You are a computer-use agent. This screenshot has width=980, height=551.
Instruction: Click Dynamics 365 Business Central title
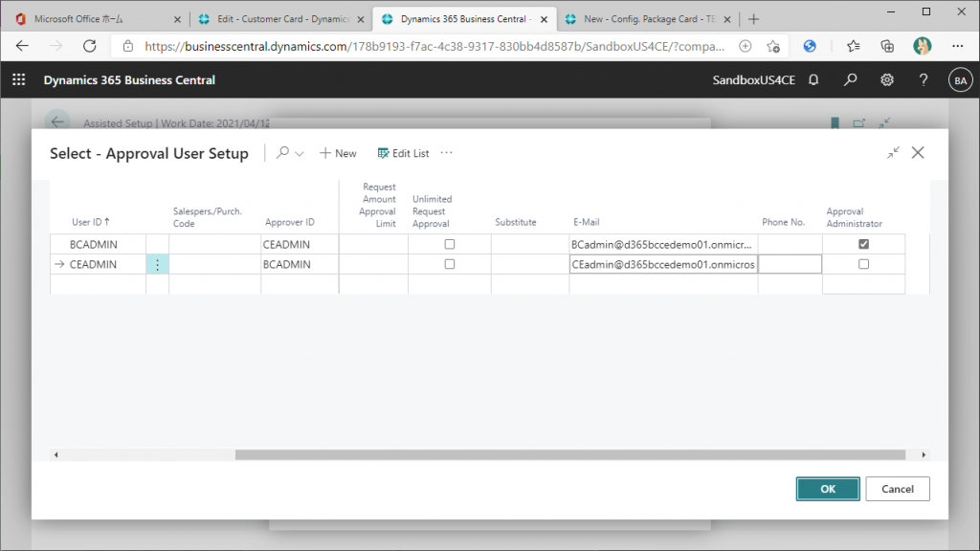[129, 80]
